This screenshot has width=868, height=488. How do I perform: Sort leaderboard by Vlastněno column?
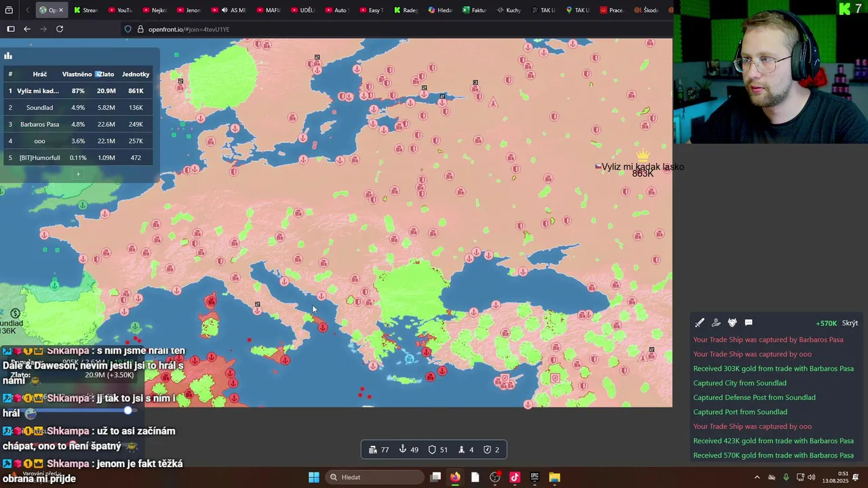pyautogui.click(x=77, y=74)
